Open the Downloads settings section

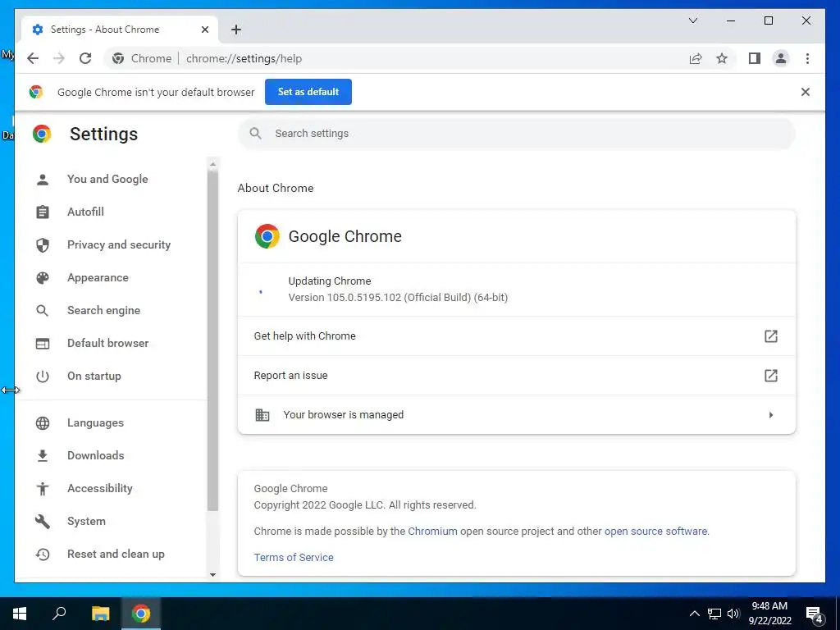[x=96, y=455]
